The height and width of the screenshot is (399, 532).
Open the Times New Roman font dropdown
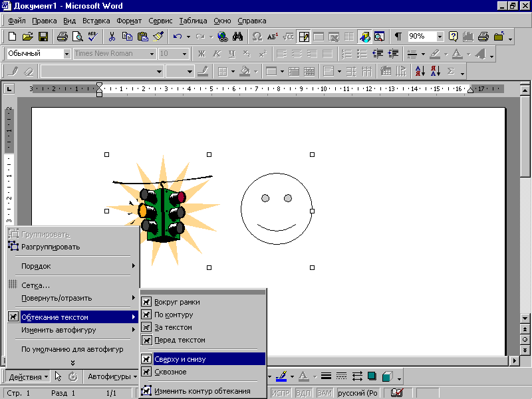pos(152,54)
